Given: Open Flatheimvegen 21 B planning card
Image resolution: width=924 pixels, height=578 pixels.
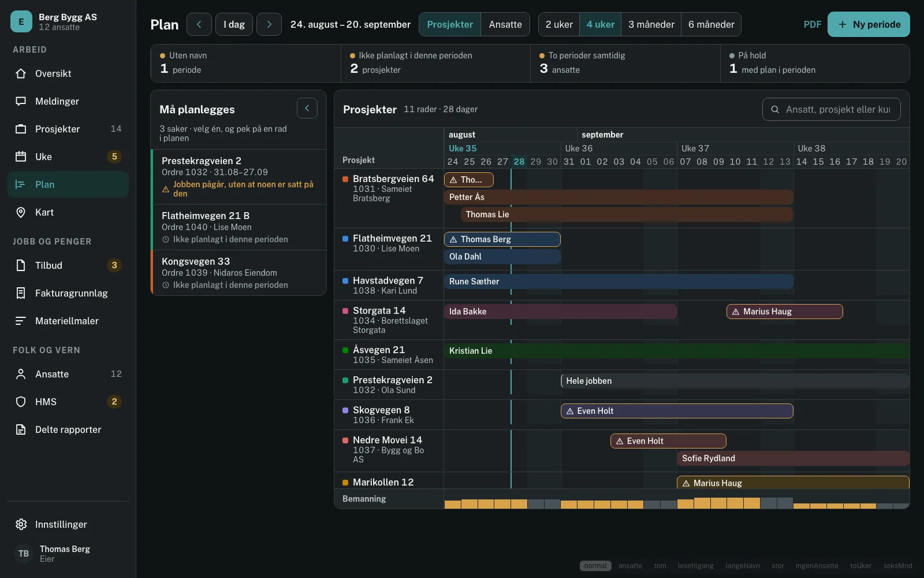Looking at the screenshot, I should click(x=239, y=227).
